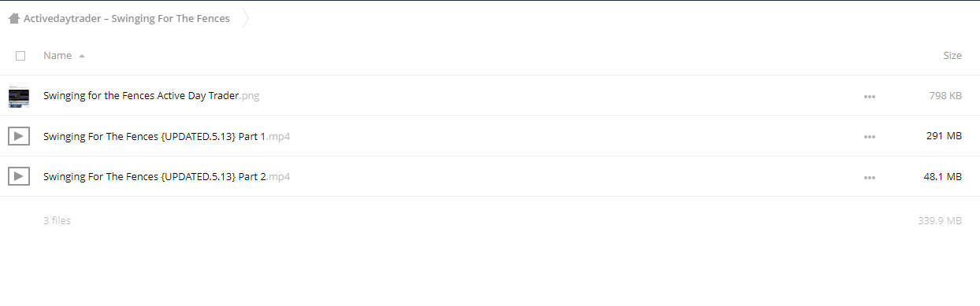Open Swinging For The Fences Part 1.mp4

[167, 136]
